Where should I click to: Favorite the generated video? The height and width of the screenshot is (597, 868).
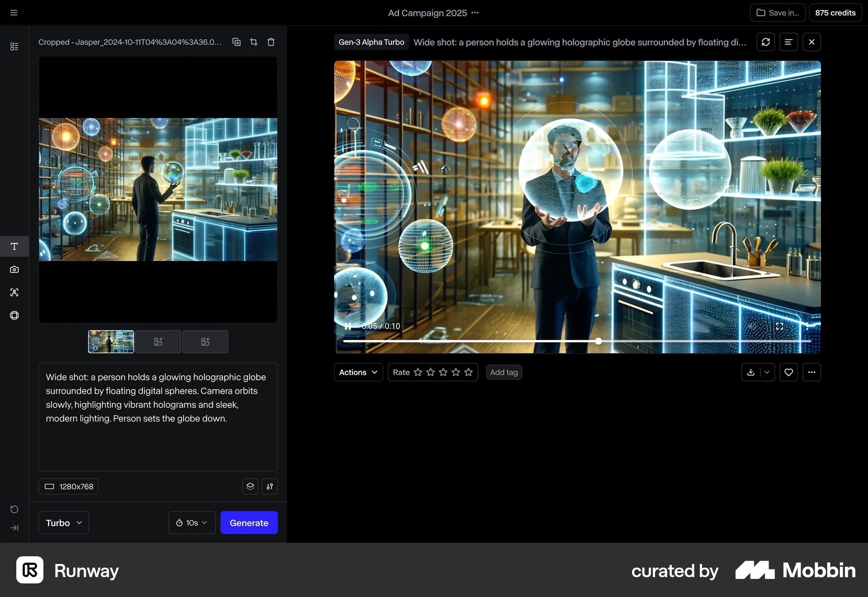click(x=788, y=372)
